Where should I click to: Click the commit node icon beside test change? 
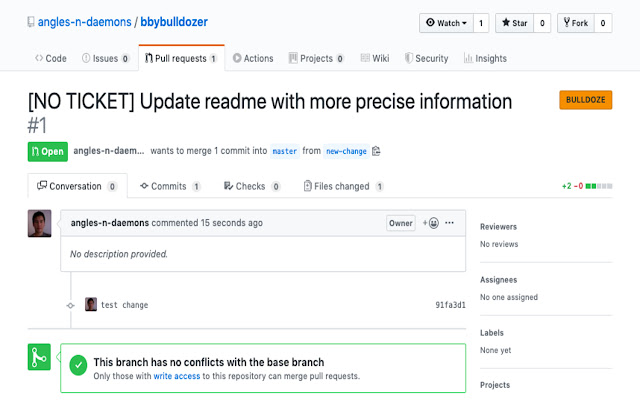click(x=71, y=305)
